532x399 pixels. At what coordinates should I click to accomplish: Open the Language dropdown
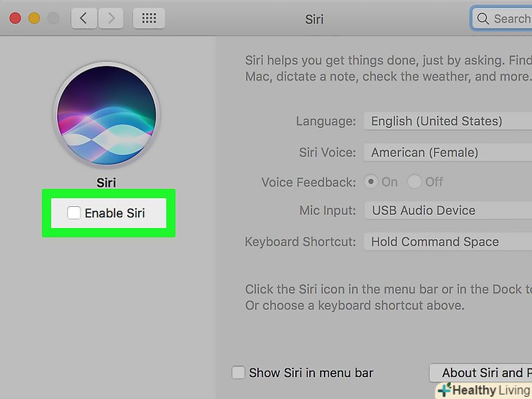447,121
